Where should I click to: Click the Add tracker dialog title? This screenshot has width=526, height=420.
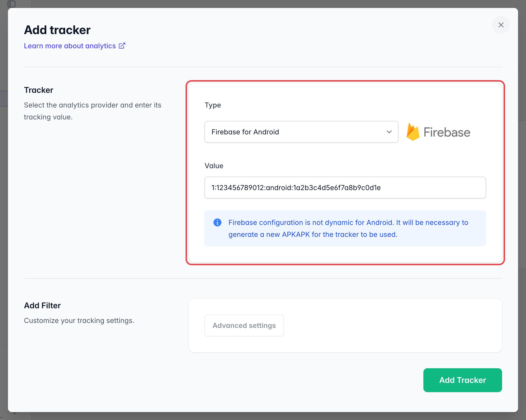coord(57,30)
